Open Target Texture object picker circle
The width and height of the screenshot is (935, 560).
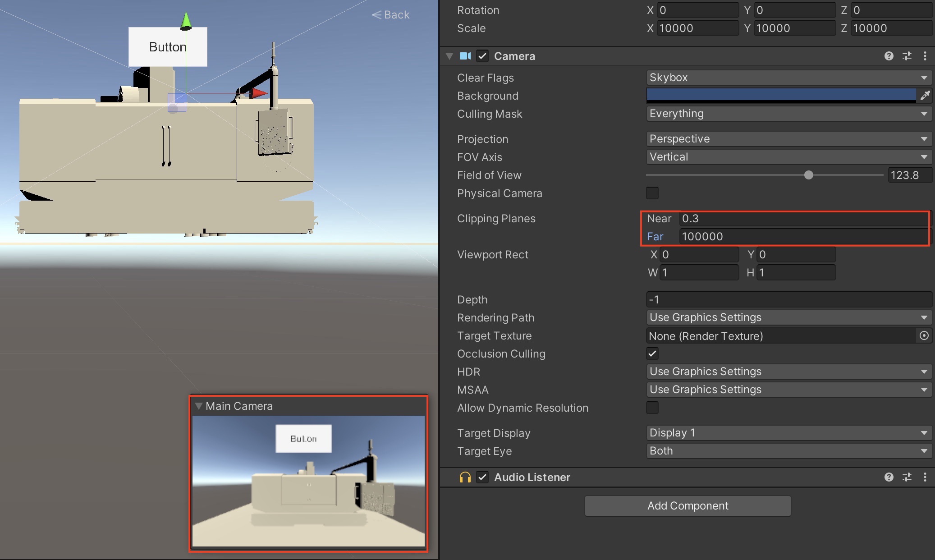click(x=924, y=335)
